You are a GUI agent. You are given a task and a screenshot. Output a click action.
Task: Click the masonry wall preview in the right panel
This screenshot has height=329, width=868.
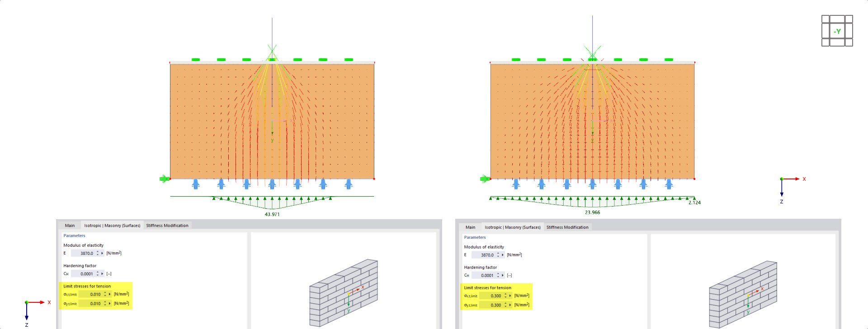pos(743,295)
